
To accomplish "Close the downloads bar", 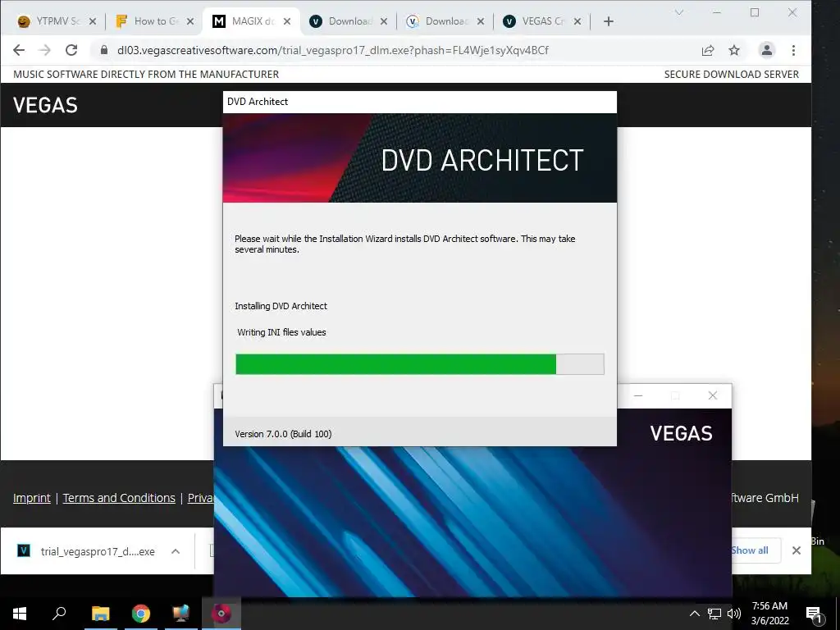I will pos(796,550).
